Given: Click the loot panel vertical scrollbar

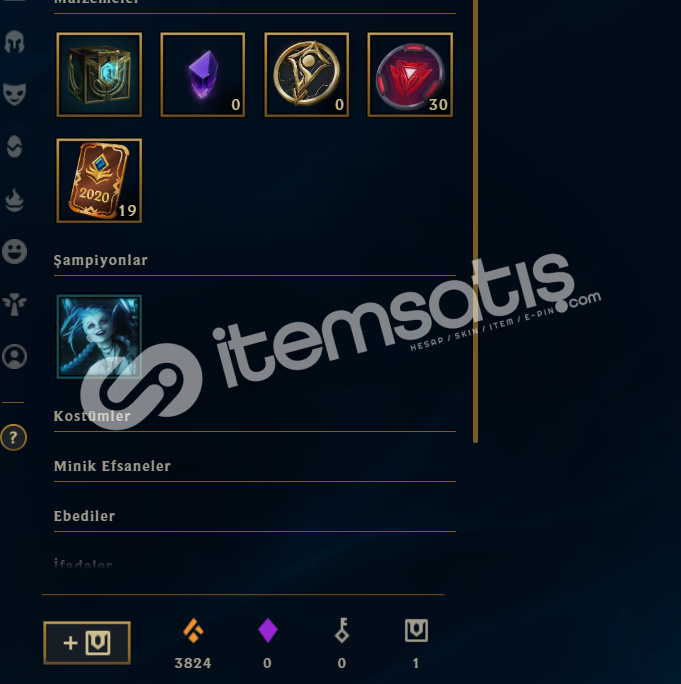Looking at the screenshot, I should 476,221.
